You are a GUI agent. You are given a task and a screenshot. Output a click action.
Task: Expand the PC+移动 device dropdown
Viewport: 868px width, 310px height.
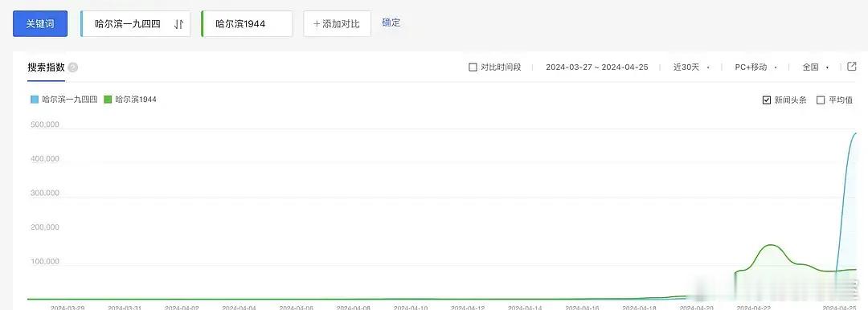pos(755,67)
